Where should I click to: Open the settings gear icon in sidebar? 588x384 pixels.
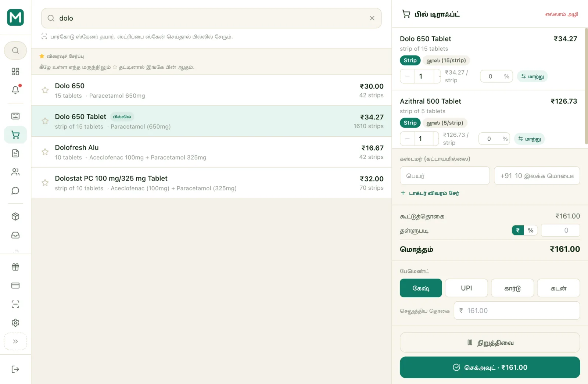pos(15,323)
